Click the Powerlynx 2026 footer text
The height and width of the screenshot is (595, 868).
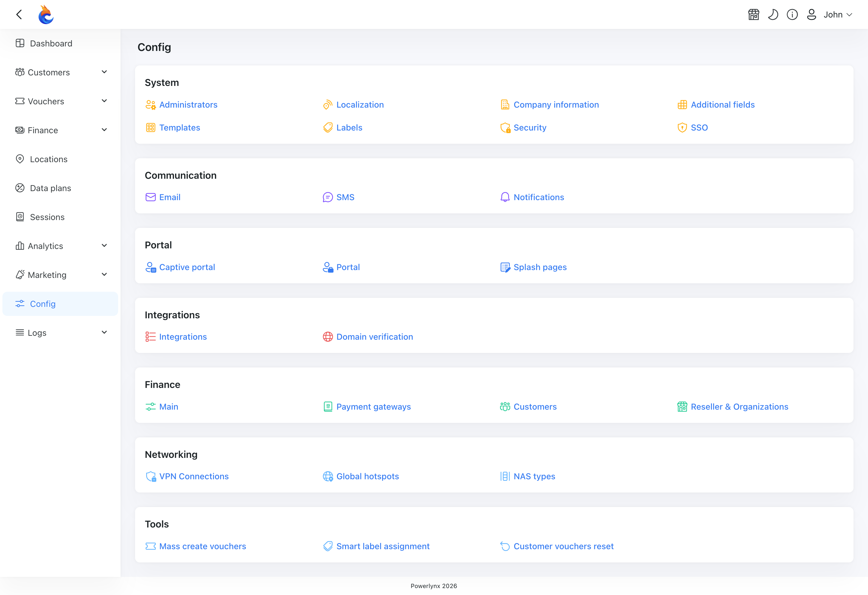pos(434,586)
